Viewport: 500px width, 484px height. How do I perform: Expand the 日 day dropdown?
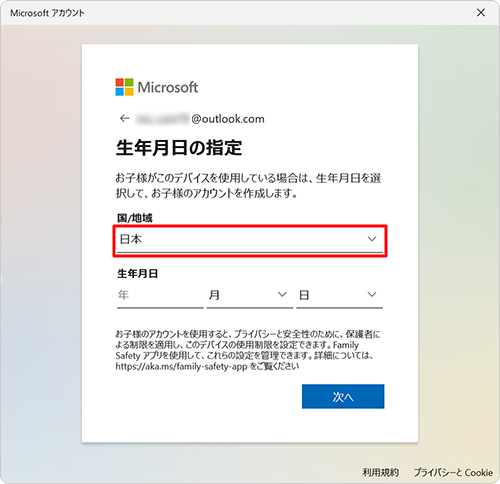(x=339, y=296)
